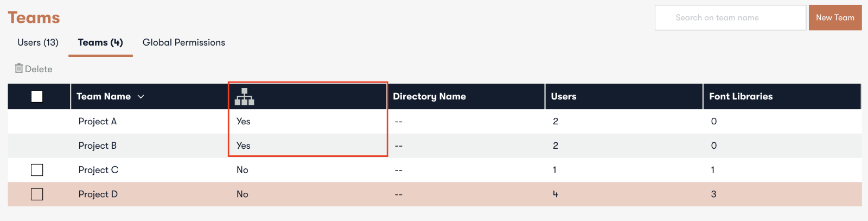Viewport: 868px width, 221px height.
Task: Open the Global Permissions tab
Action: click(184, 42)
